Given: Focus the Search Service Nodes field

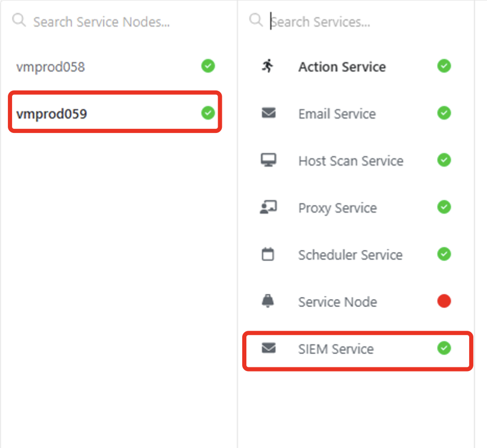Looking at the screenshot, I should 101,22.
